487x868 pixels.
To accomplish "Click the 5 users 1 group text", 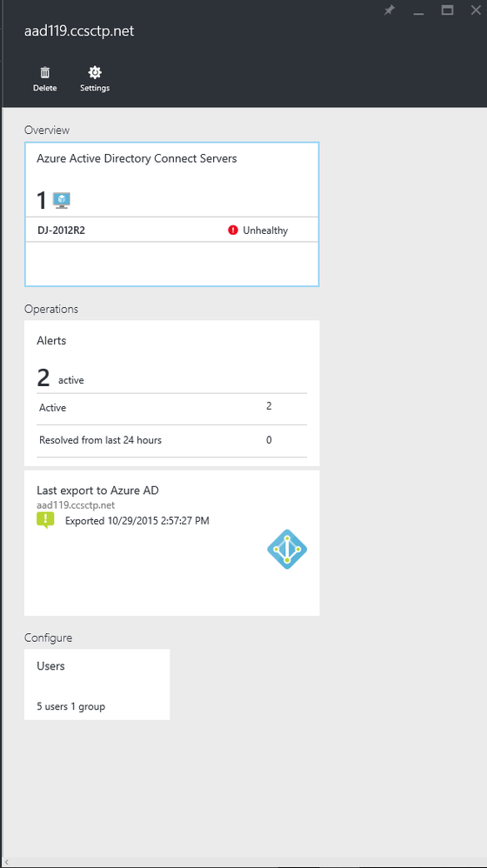I will click(70, 706).
